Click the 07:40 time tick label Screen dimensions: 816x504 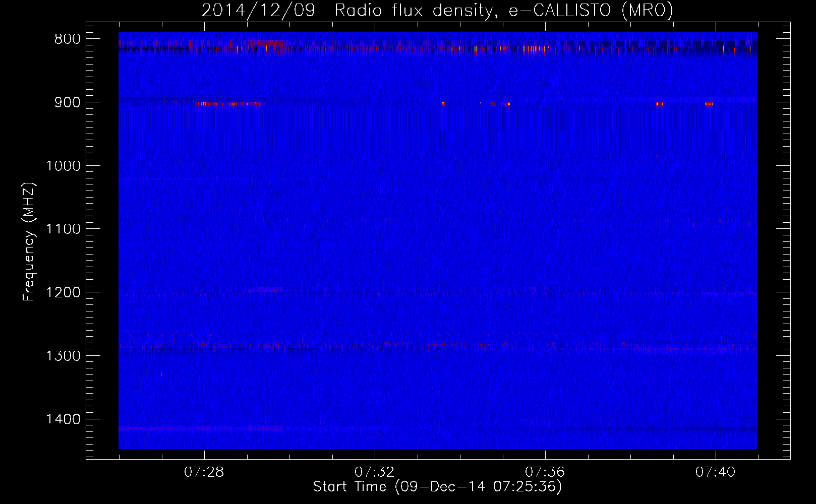716,472
